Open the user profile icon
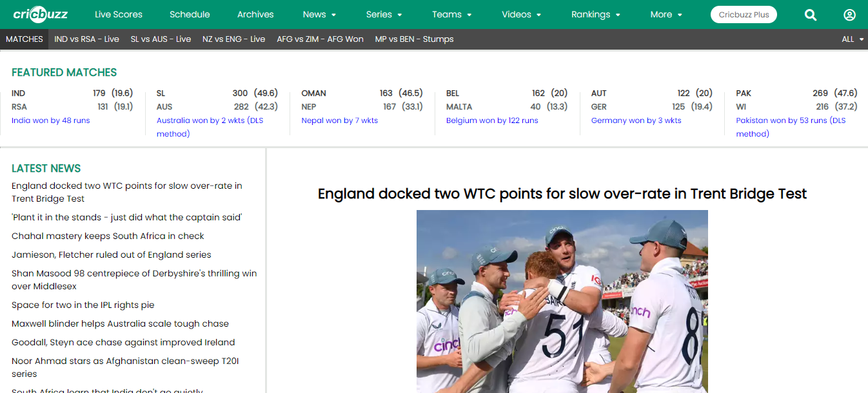The width and height of the screenshot is (868, 393). 849,15
